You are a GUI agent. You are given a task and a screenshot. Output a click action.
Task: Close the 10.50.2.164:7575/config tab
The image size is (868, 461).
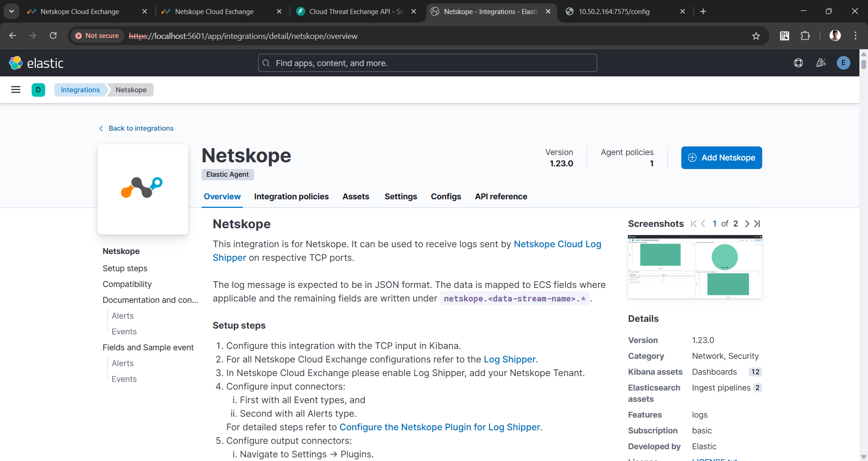pyautogui.click(x=683, y=11)
